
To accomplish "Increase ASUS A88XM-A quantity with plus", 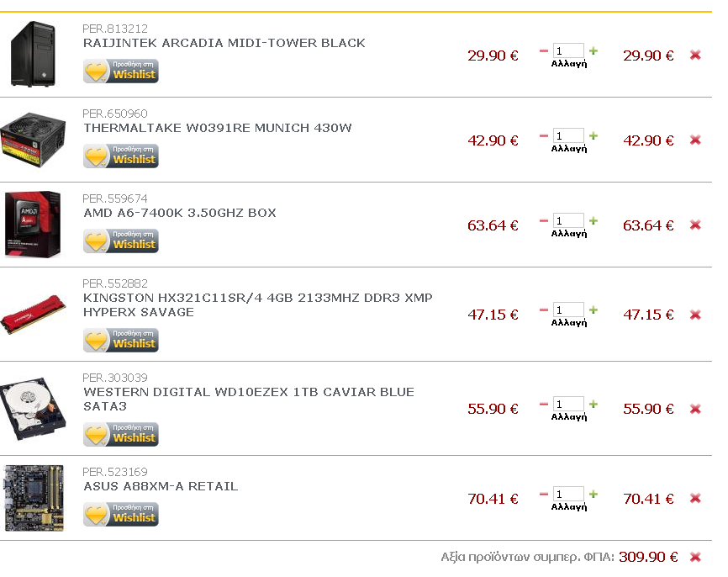I will (x=593, y=494).
